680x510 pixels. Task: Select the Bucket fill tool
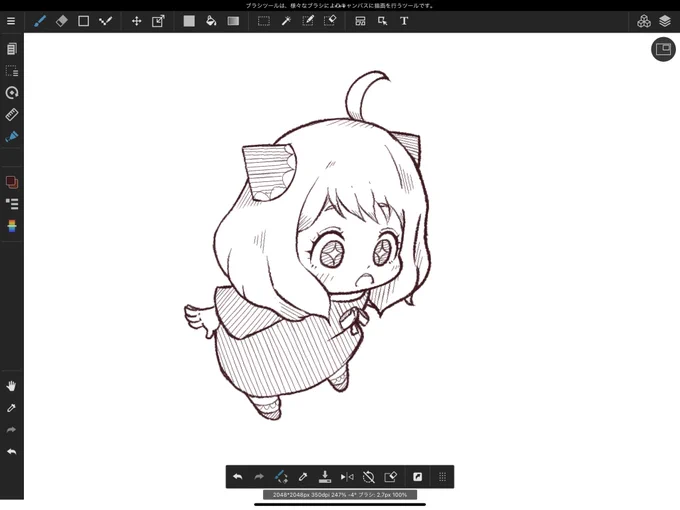tap(211, 21)
